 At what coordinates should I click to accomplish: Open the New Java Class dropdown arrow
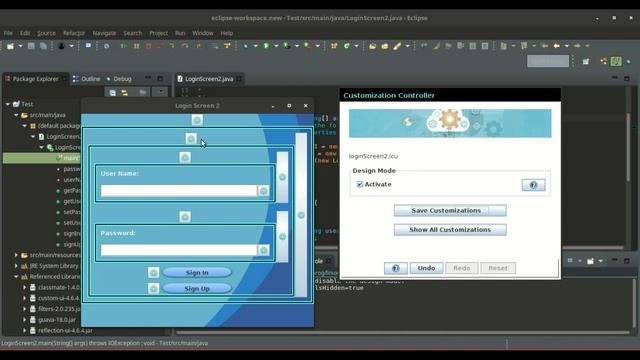coord(356,46)
